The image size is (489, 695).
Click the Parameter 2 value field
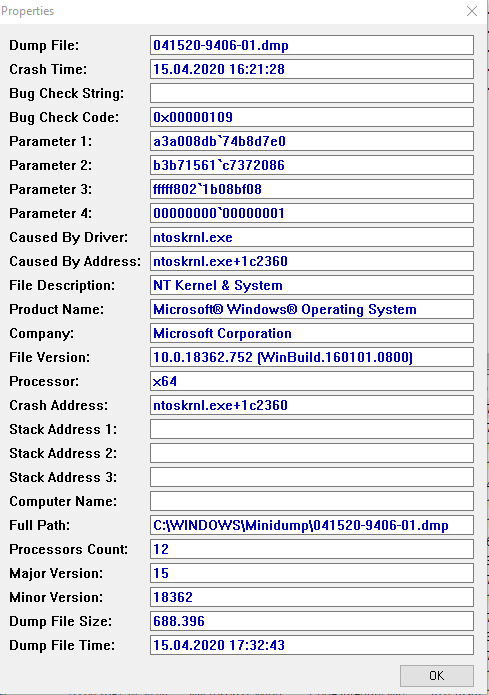312,165
